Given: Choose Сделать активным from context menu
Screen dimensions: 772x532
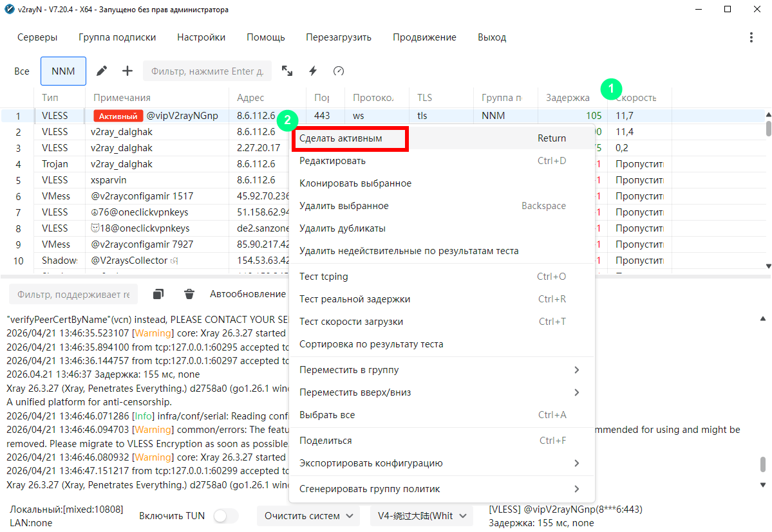Looking at the screenshot, I should (x=348, y=138).
